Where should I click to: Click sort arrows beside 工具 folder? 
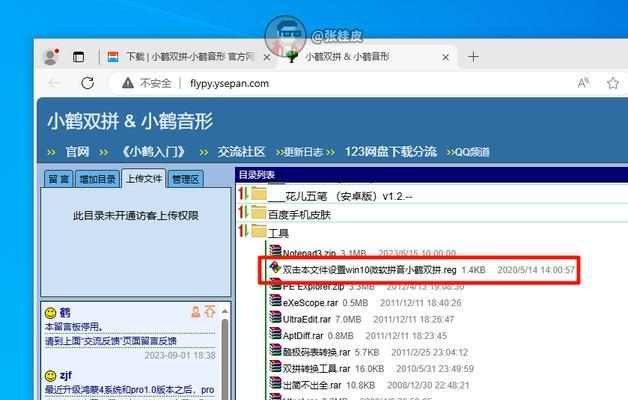click(x=243, y=230)
